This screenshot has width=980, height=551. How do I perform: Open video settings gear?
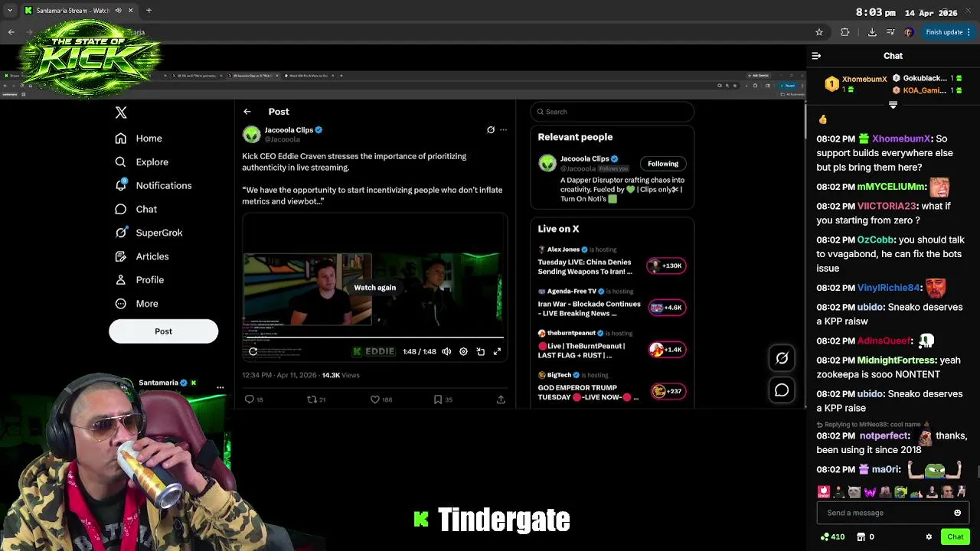pyautogui.click(x=463, y=351)
